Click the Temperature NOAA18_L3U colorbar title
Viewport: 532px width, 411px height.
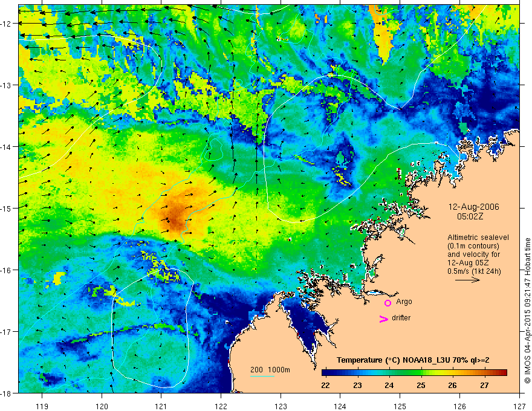pyautogui.click(x=412, y=360)
